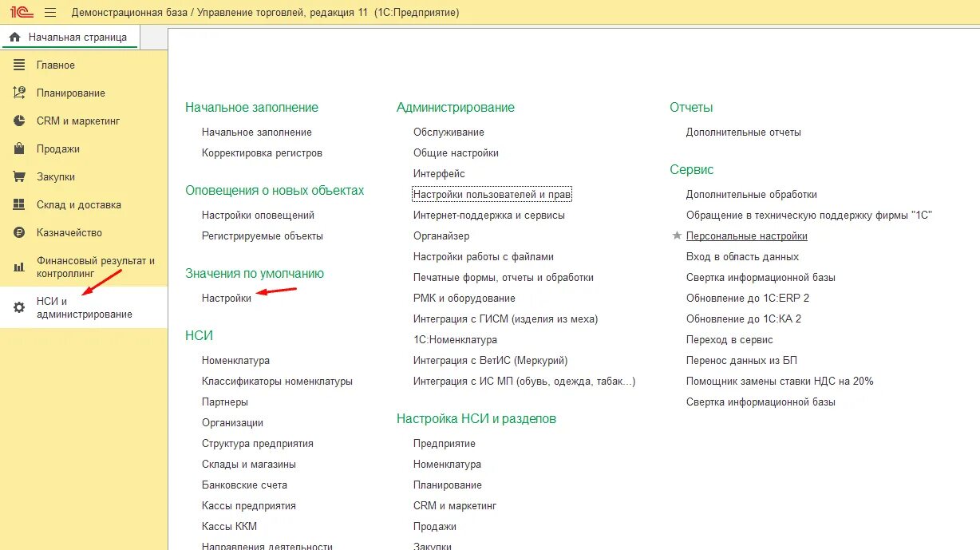Open the Органайзер settings

point(441,235)
